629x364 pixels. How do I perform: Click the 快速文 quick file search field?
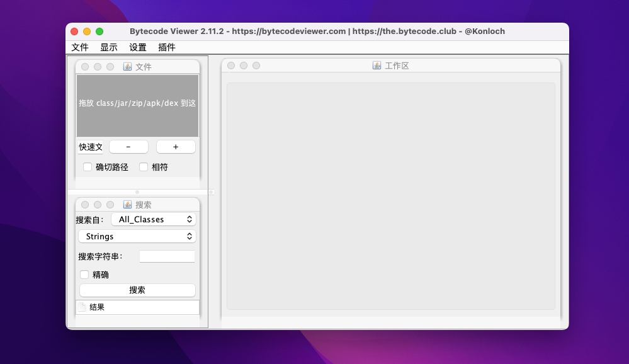[x=90, y=147]
